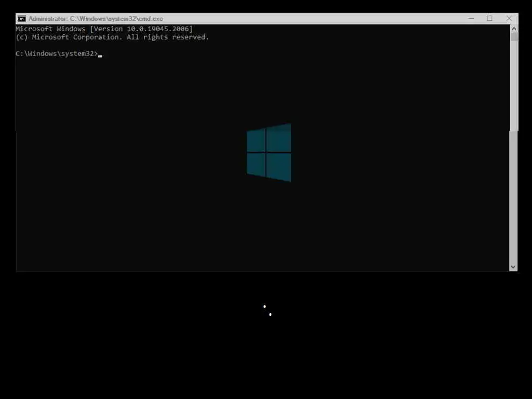This screenshot has width=532, height=399.
Task: Click the vertical scrollbar thumb
Action: (514, 37)
